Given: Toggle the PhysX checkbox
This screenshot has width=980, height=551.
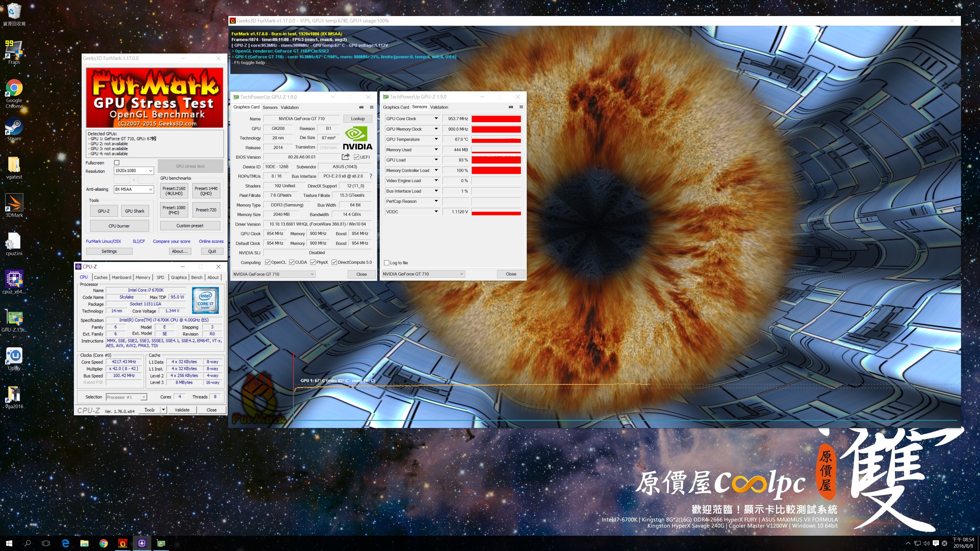Looking at the screenshot, I should tap(313, 262).
